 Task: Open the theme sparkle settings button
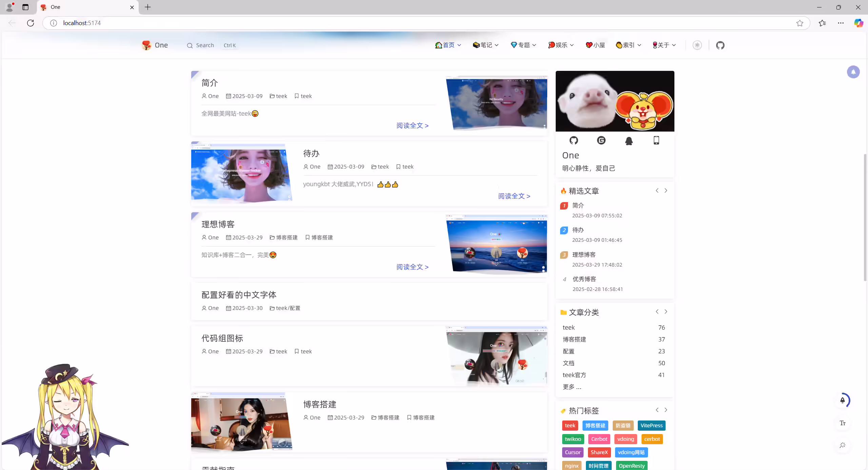843,445
